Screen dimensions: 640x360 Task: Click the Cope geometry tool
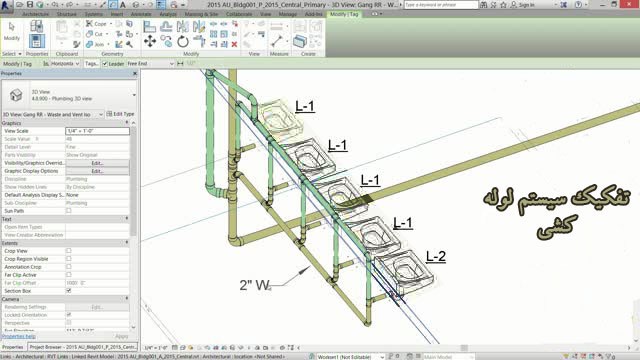tap(96, 24)
